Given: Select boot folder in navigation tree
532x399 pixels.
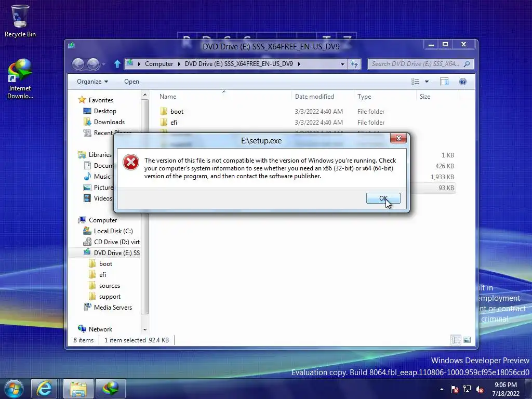Looking at the screenshot, I should [x=105, y=263].
